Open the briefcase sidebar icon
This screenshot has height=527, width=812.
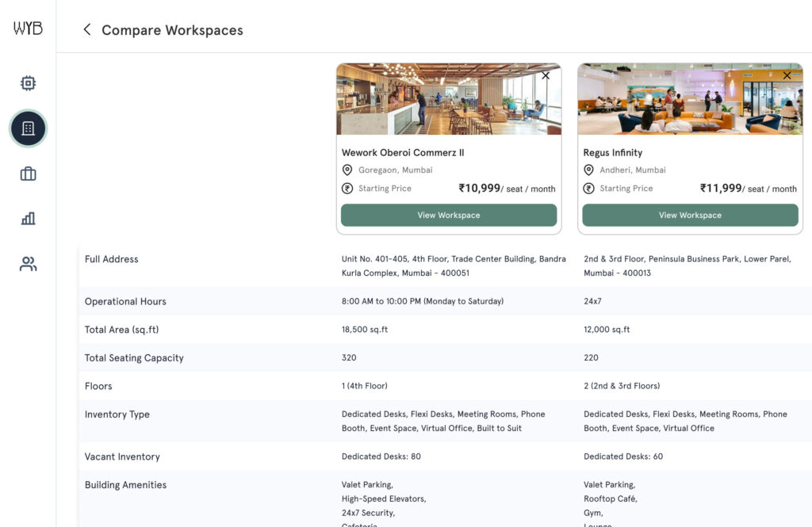coord(28,174)
